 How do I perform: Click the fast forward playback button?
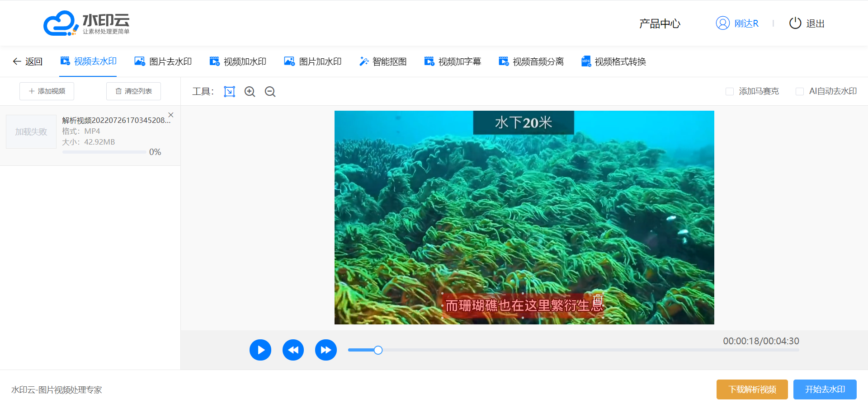click(x=325, y=350)
